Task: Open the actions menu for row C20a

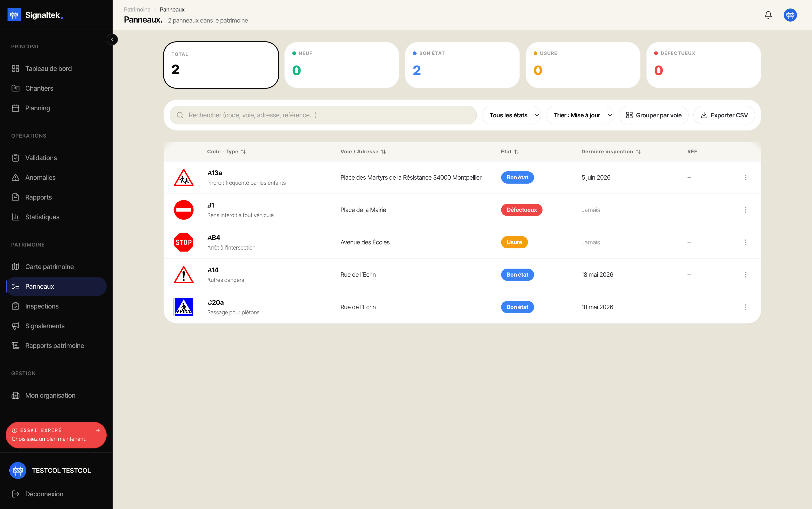Action: coord(746,307)
